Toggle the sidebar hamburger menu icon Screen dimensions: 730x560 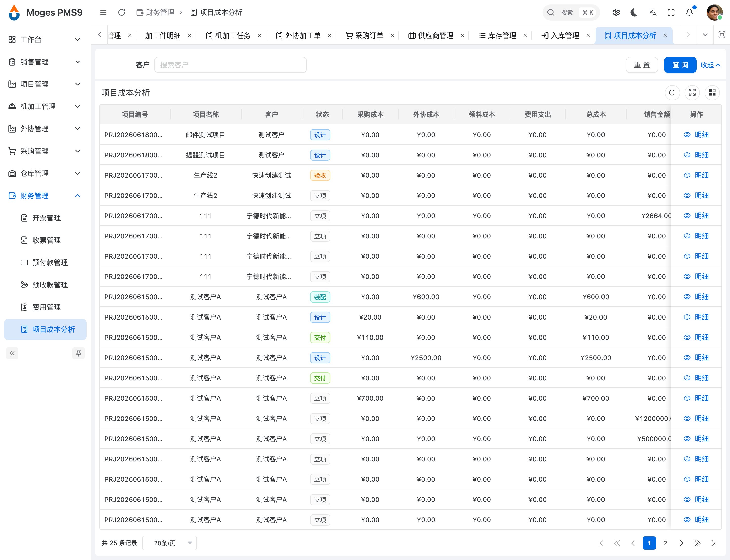pyautogui.click(x=103, y=12)
